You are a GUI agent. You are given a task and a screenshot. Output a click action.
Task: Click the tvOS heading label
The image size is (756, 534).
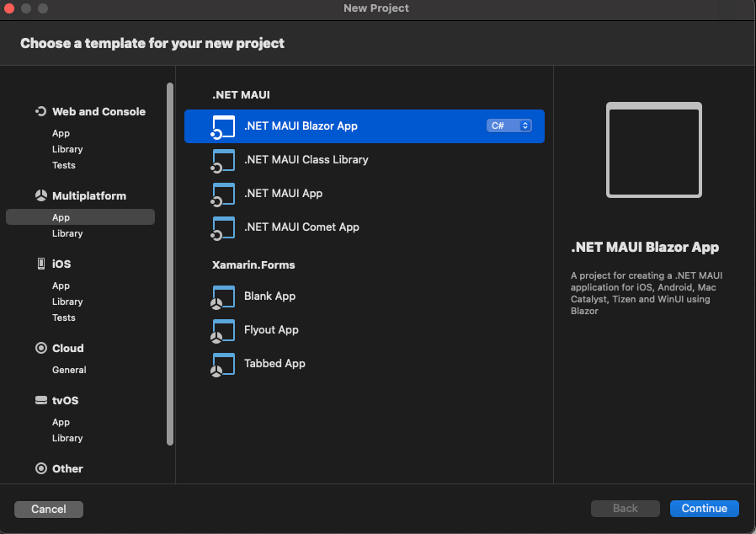click(65, 400)
